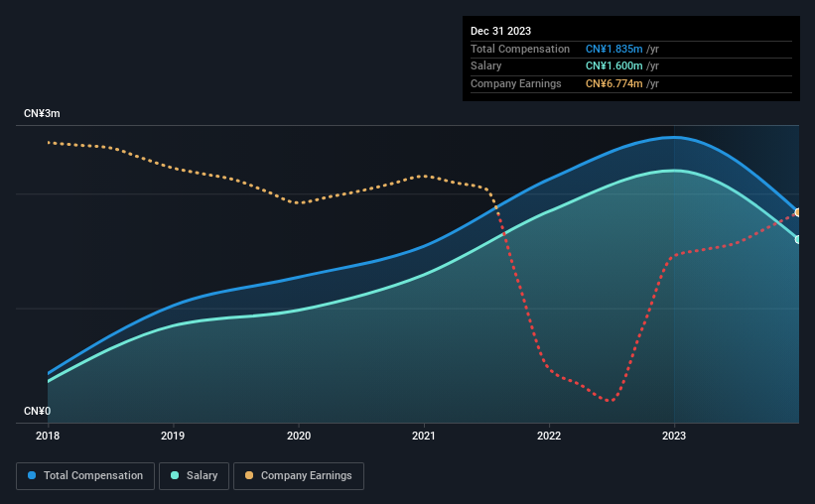Select the 2021 x-axis label
This screenshot has height=504, width=815.
[x=424, y=436]
